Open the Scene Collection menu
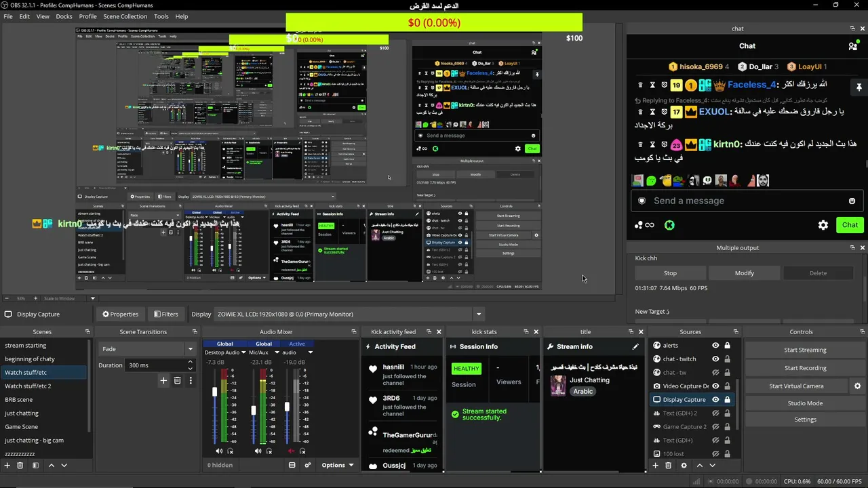Screen dimensions: 868x488 point(125,16)
